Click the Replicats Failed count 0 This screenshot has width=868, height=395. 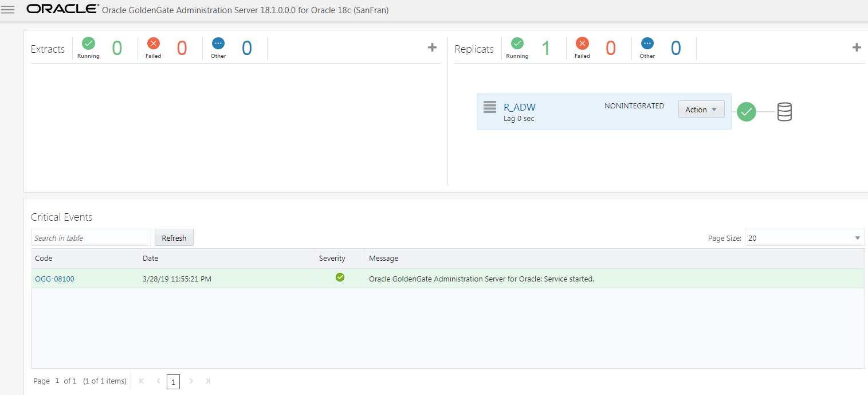click(611, 48)
